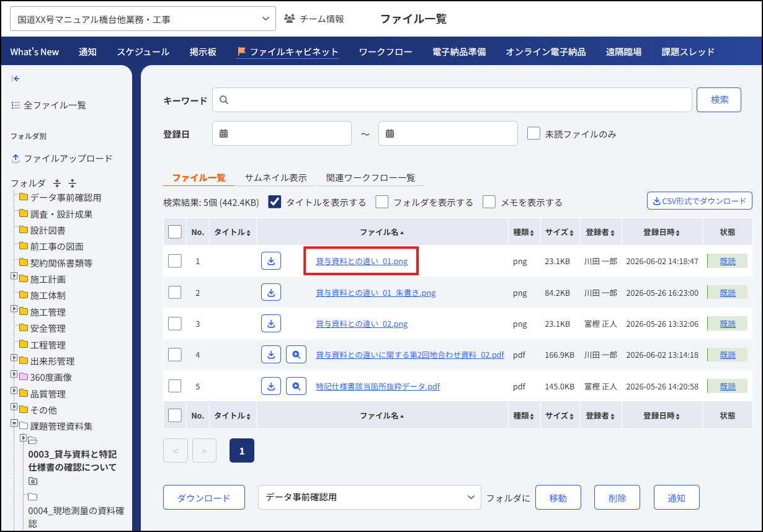Collapse the 課題管理資料集 folder node
Viewport: 763px width, 532px height.
(x=14, y=423)
